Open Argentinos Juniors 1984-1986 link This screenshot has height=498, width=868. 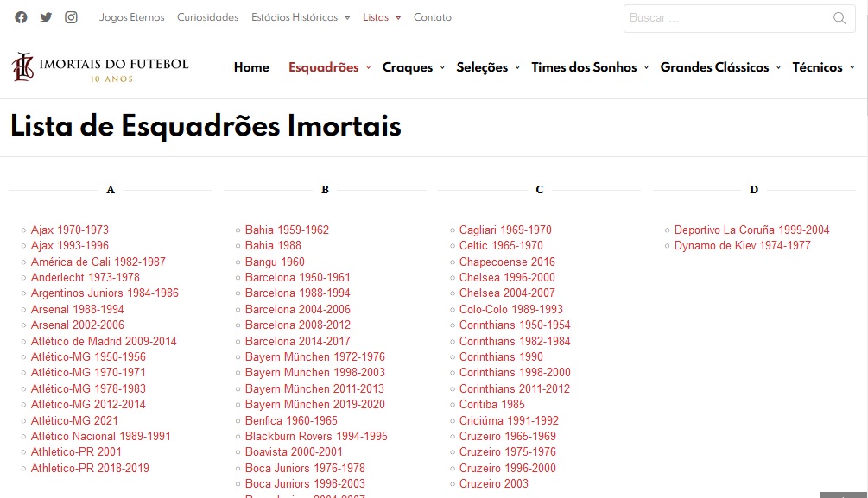(x=105, y=293)
